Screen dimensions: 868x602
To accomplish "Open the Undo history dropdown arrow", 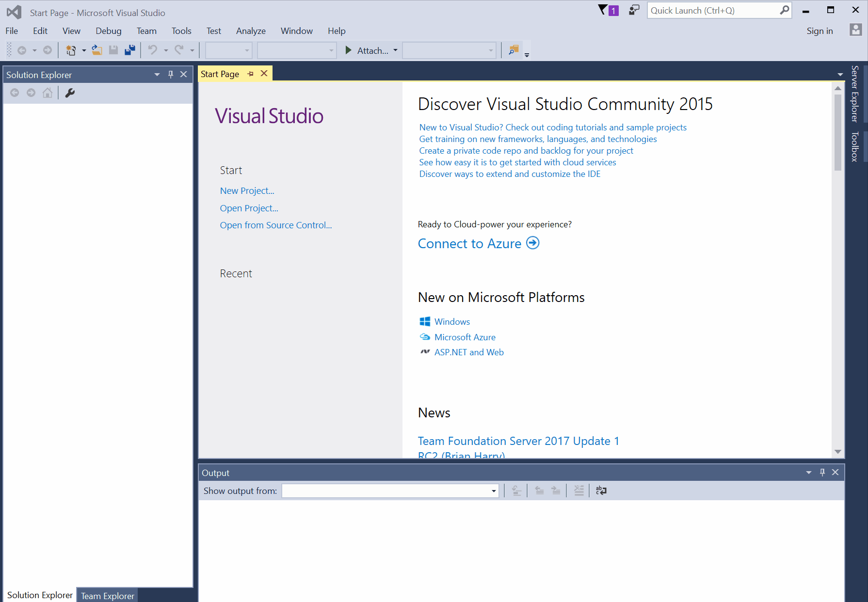I will (166, 50).
